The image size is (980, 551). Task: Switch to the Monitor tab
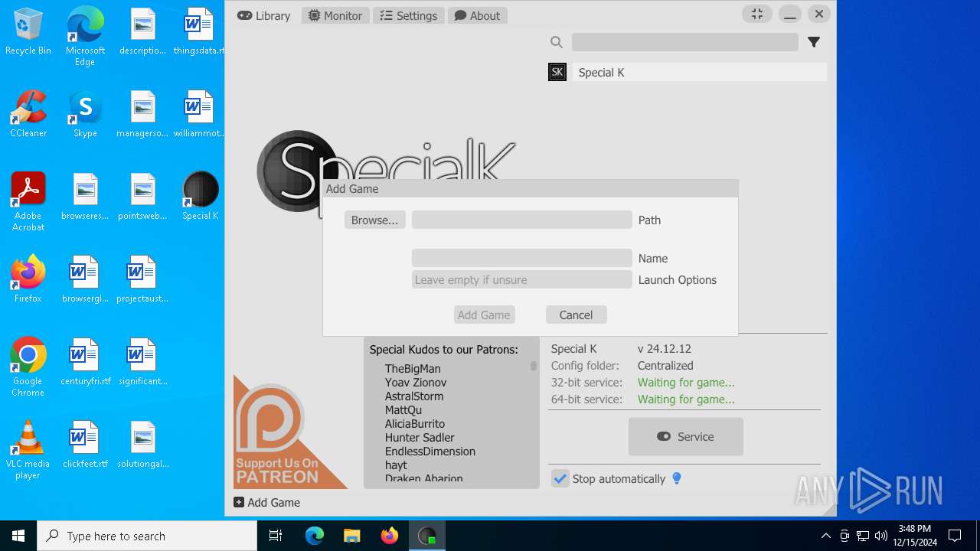click(x=335, y=15)
